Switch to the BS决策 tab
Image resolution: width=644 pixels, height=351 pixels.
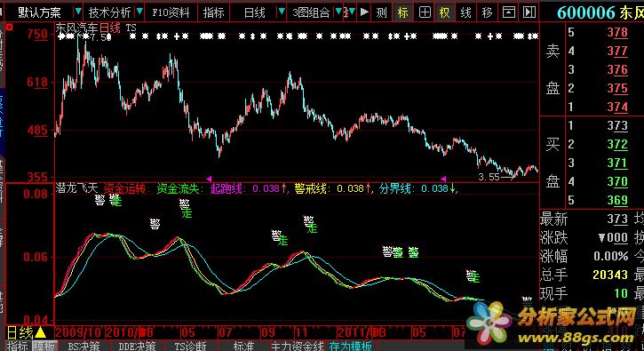tap(84, 346)
